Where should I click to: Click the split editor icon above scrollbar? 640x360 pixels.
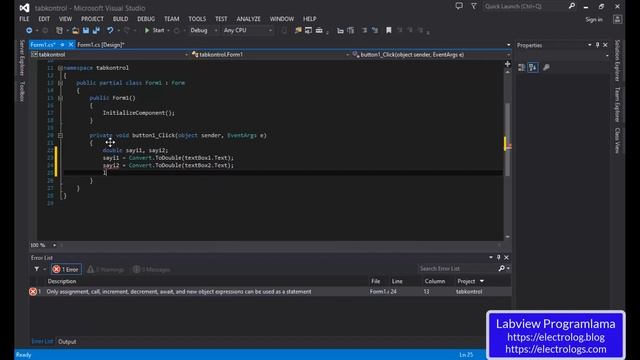point(507,64)
